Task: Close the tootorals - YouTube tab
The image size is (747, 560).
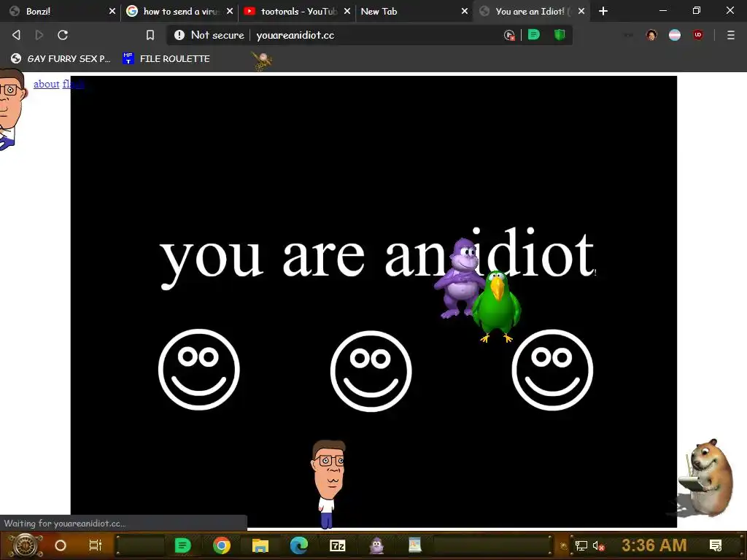Action: tap(347, 11)
